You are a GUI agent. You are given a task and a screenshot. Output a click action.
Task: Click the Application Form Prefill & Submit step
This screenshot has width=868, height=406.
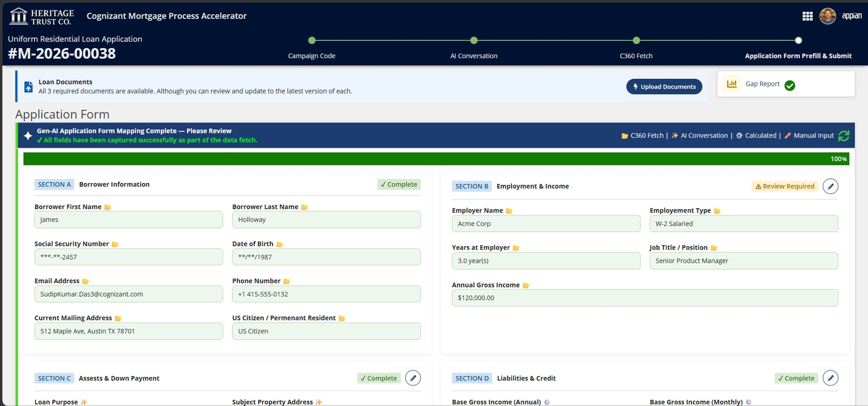point(798,40)
